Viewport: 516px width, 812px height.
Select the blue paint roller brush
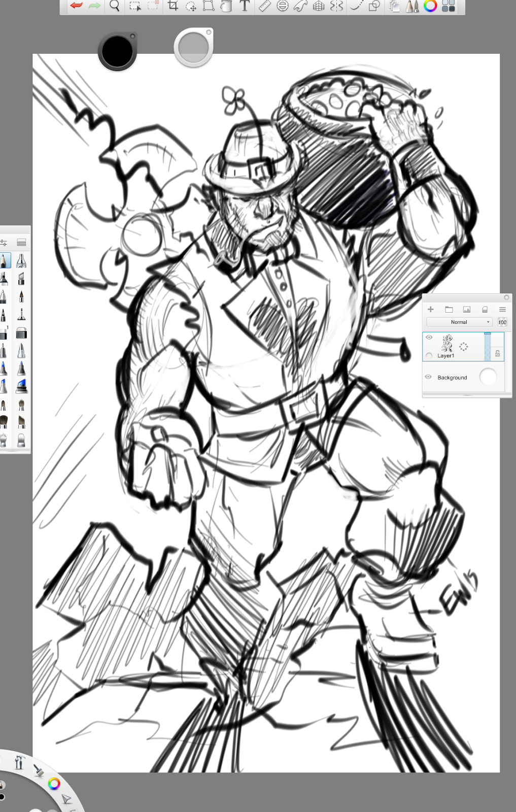coord(21,387)
